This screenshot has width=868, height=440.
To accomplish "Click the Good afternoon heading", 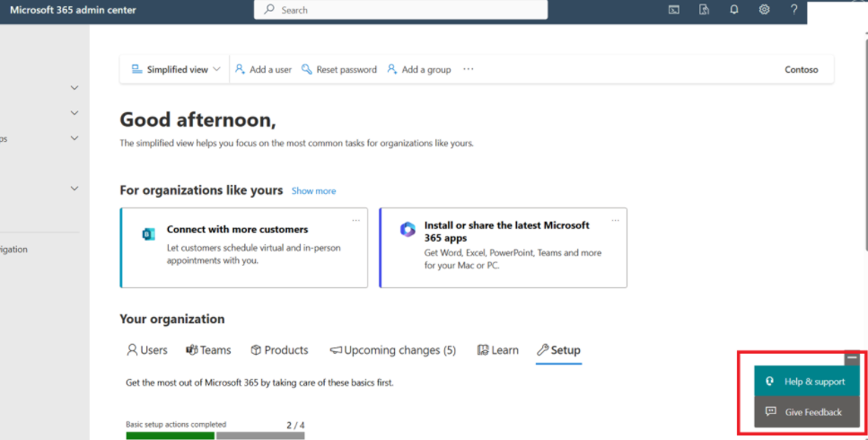I will point(197,119).
